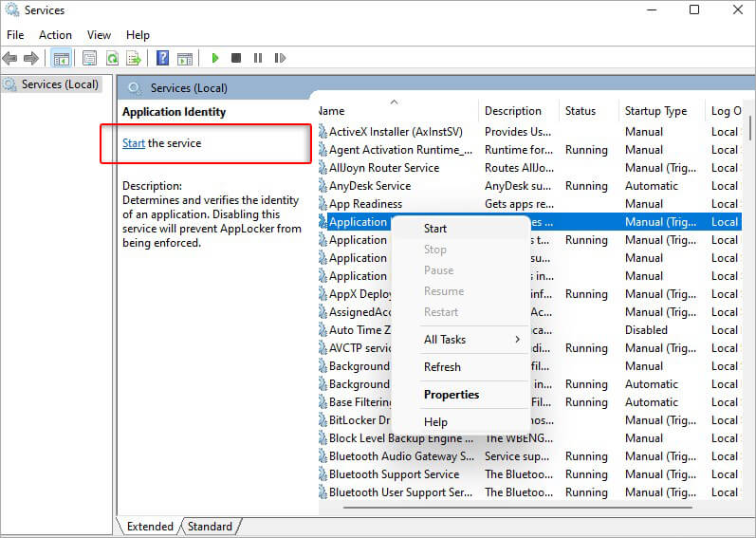The image size is (756, 538).
Task: Sort by the Startup Type column header
Action: click(661, 111)
